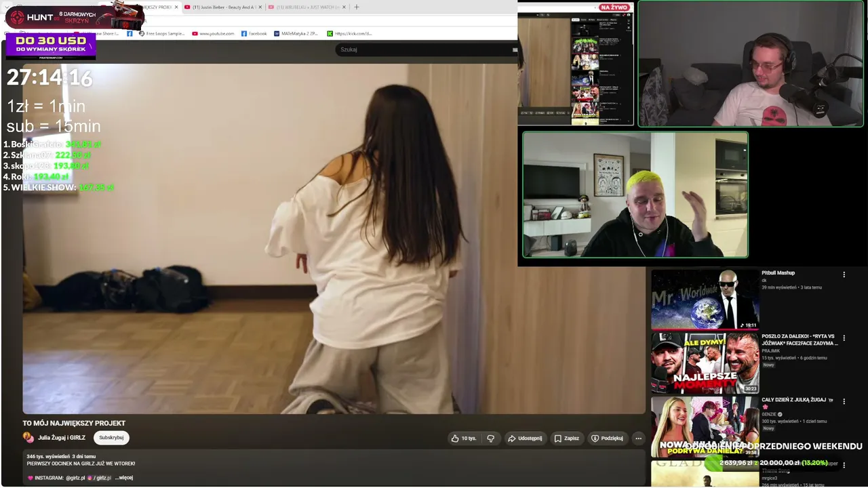
Task: Open the Free Loops Sample bookmark
Action: [x=161, y=33]
